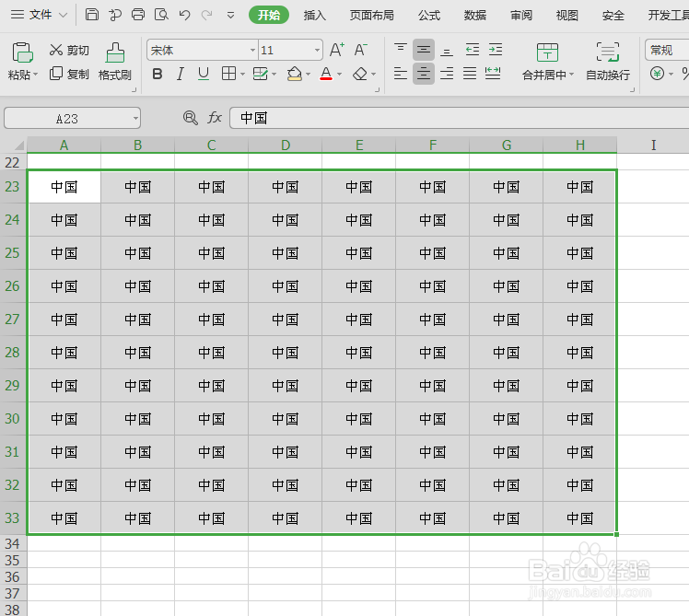Click the Print icon

(x=138, y=15)
